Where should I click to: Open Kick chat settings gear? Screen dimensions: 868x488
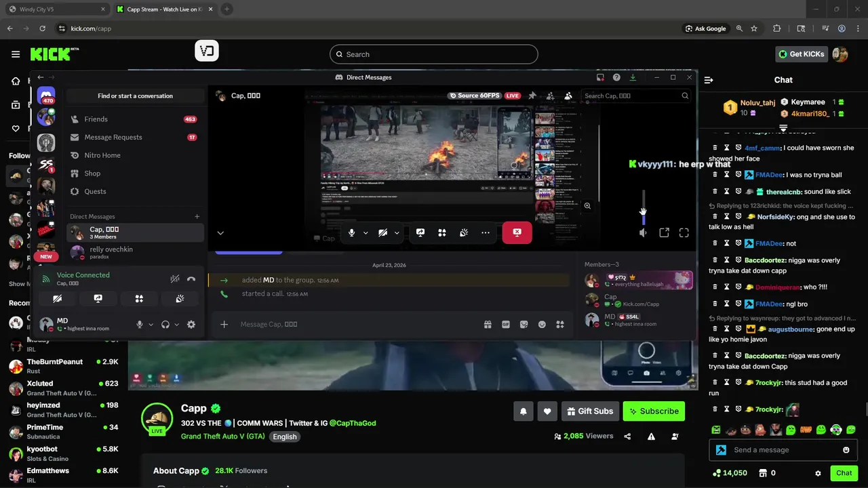(x=818, y=473)
